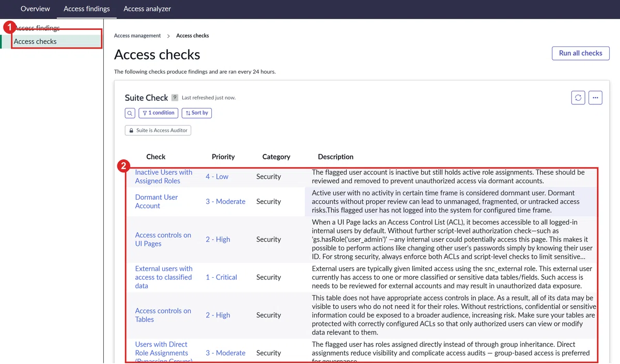This screenshot has width=620, height=364.
Task: Click '2 - High' priority for UI Pages row
Action: (218, 239)
